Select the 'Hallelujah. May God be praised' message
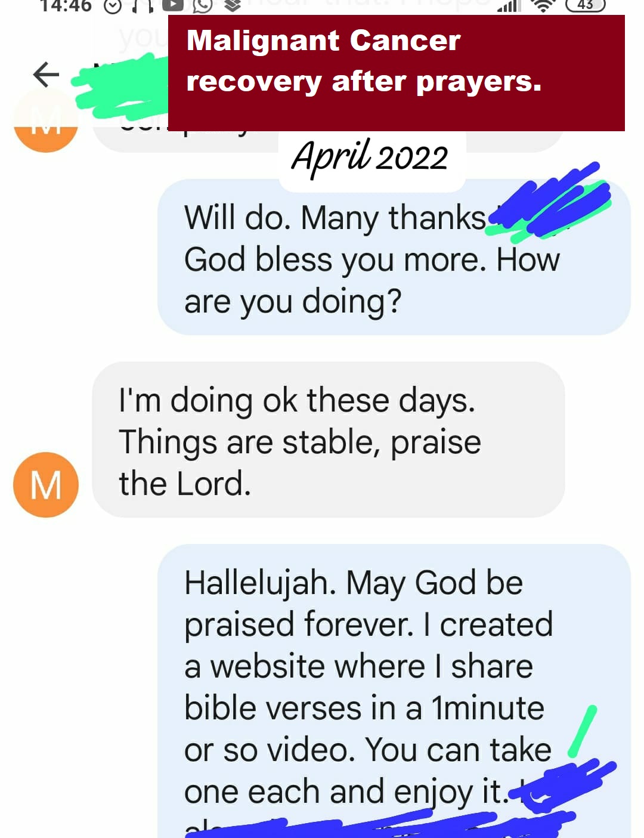This screenshot has width=644, height=838. click(394, 691)
